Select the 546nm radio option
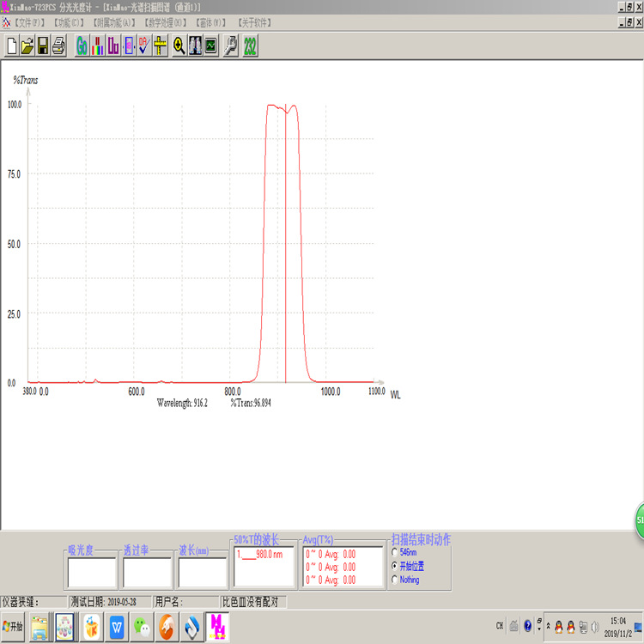Image resolution: width=644 pixels, height=644 pixels. (x=394, y=553)
